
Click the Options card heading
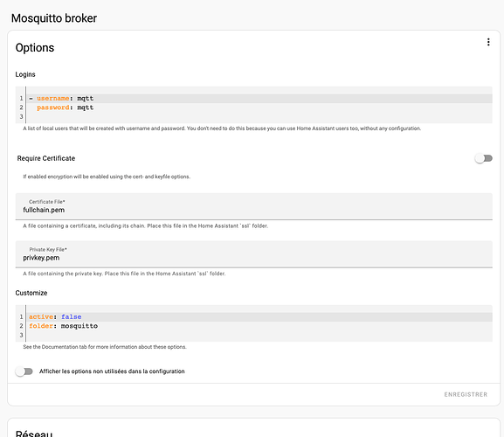coord(35,47)
